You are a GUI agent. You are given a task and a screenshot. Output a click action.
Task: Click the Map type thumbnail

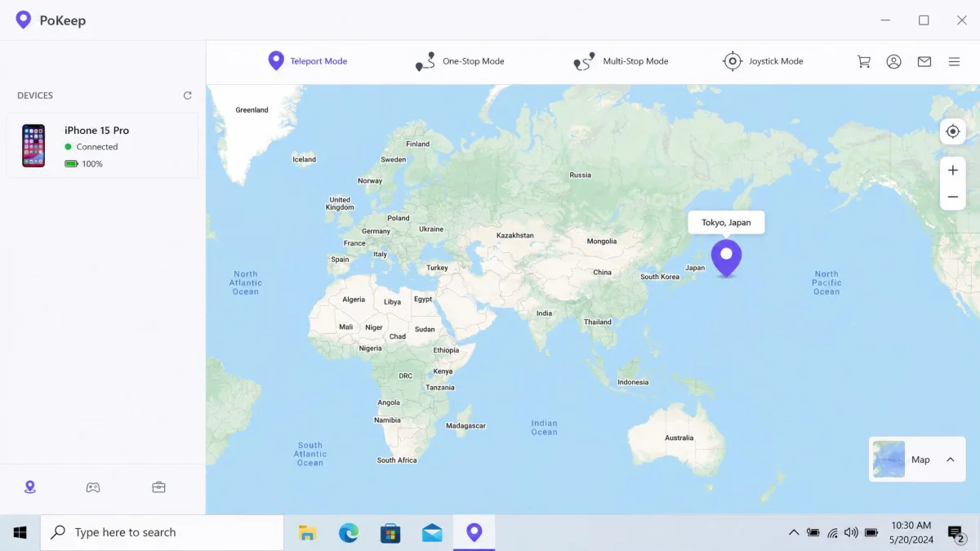[x=889, y=460]
